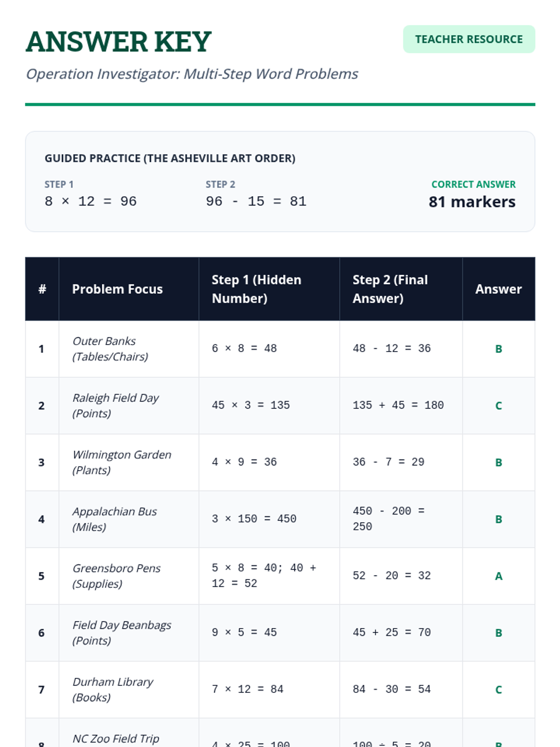Click the Answer column header
560x747 pixels.
498,289
